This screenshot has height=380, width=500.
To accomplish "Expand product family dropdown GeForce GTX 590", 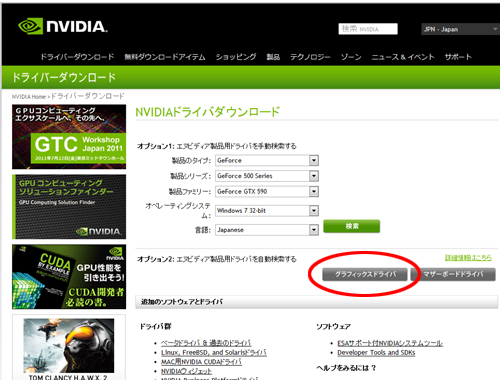I will [x=267, y=191].
